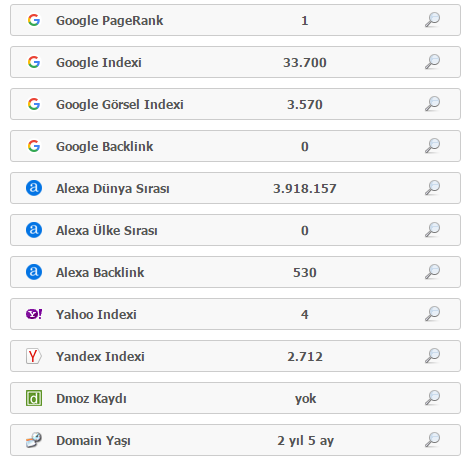
Task: Open magnifier for Google Indexi row
Action: coord(432,62)
